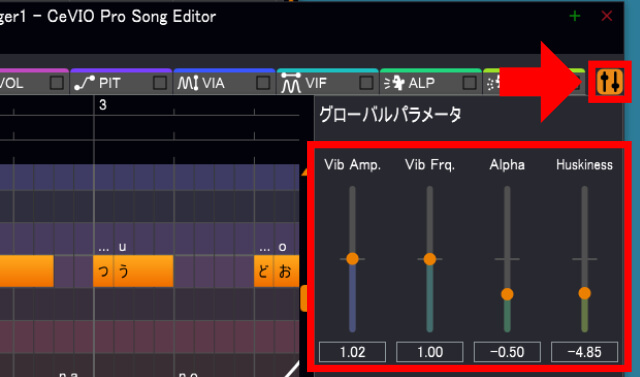
Task: Toggle the VIA parameter checkbox
Action: point(263,83)
